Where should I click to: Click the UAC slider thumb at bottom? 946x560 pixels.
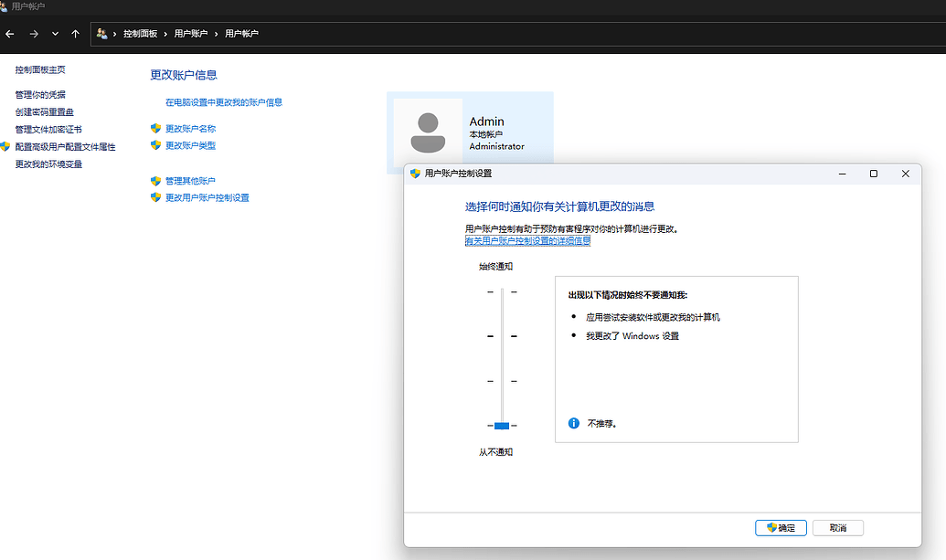coord(502,426)
